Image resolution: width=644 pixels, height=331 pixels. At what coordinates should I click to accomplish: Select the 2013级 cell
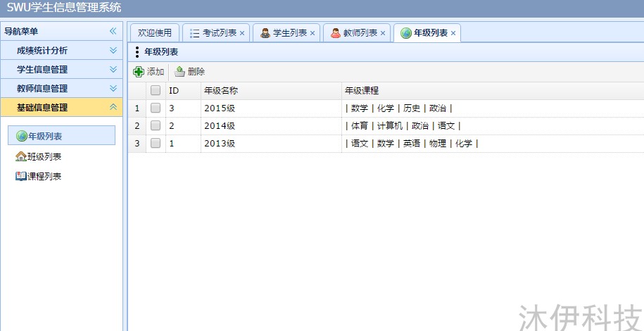click(271, 144)
